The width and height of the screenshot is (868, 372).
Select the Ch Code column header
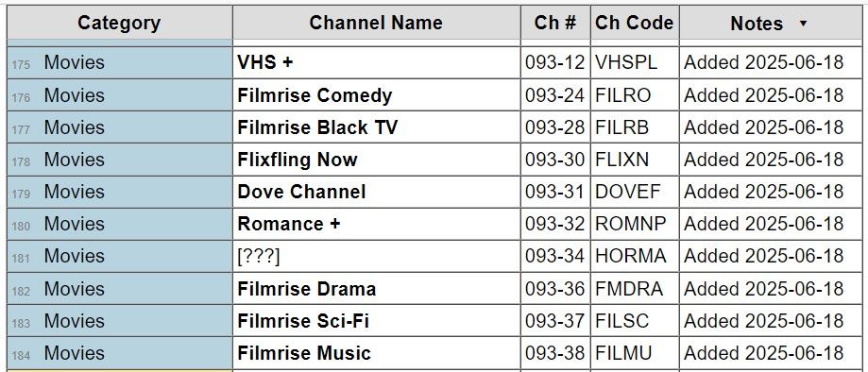point(635,23)
